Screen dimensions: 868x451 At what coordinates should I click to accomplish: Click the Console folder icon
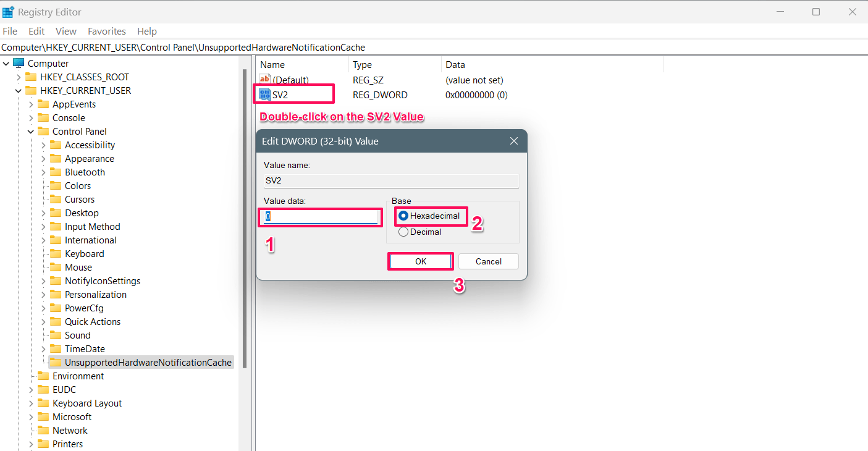pos(43,118)
